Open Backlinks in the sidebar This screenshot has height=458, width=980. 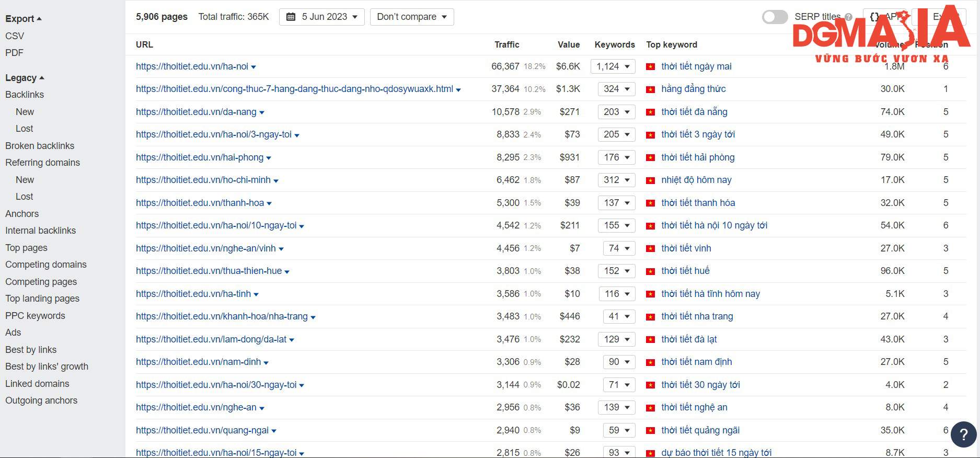point(25,95)
